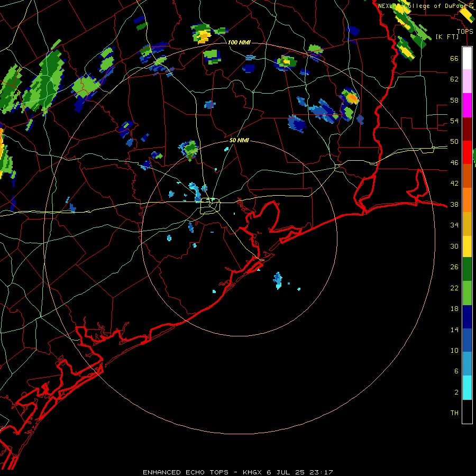This screenshot has height=476, width=476.
Task: Click the light pink legend swatch
Action: point(467,81)
